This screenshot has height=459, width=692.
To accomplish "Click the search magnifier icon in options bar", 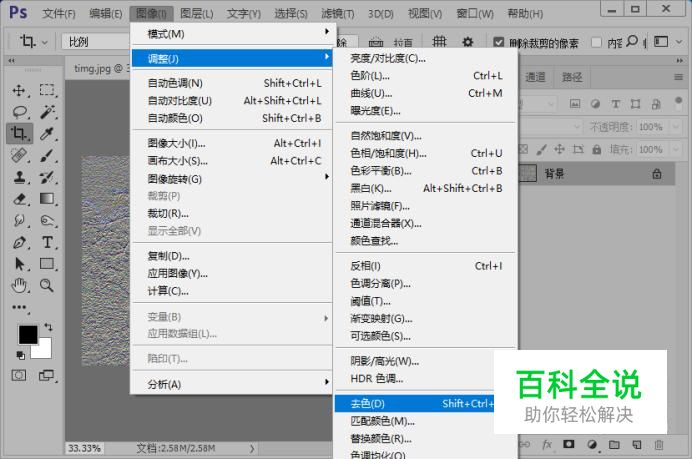I will click(632, 41).
